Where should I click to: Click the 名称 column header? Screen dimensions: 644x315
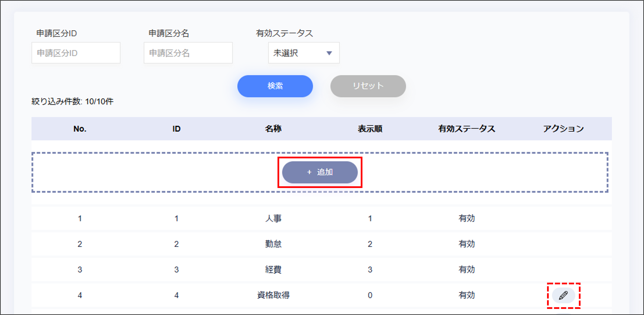tap(273, 129)
